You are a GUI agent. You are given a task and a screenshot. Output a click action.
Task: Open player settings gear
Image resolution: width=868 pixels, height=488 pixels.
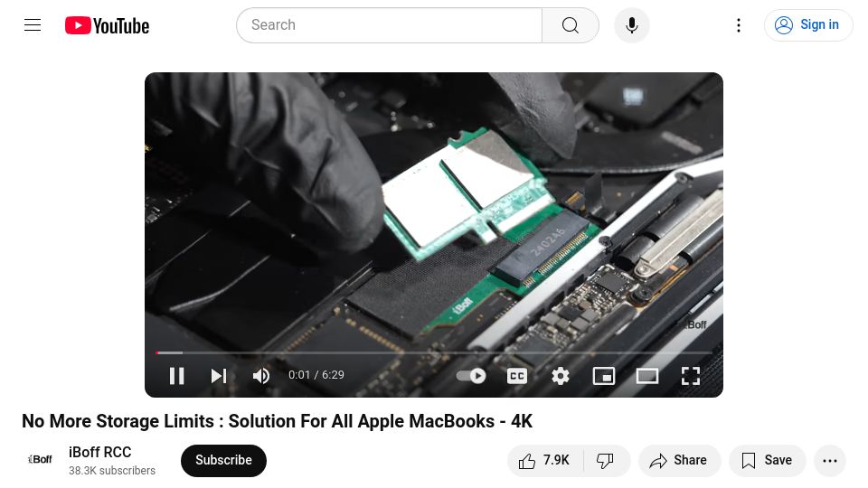point(561,376)
